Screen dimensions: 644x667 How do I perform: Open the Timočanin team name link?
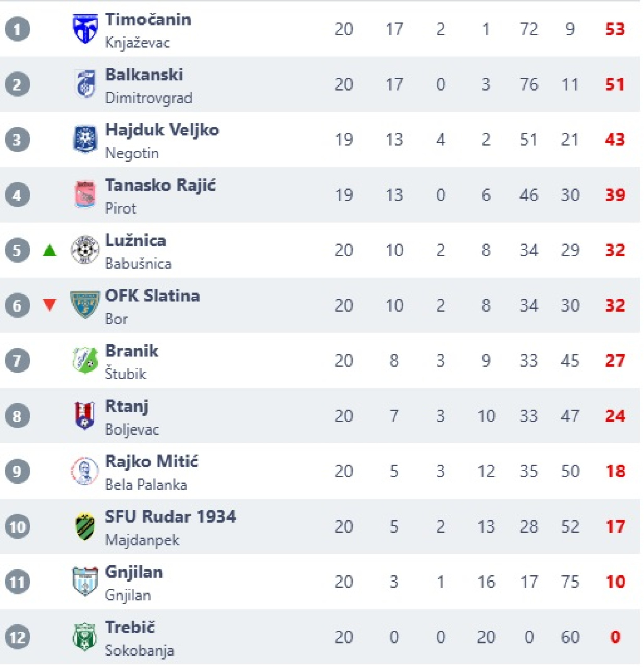pos(148,20)
